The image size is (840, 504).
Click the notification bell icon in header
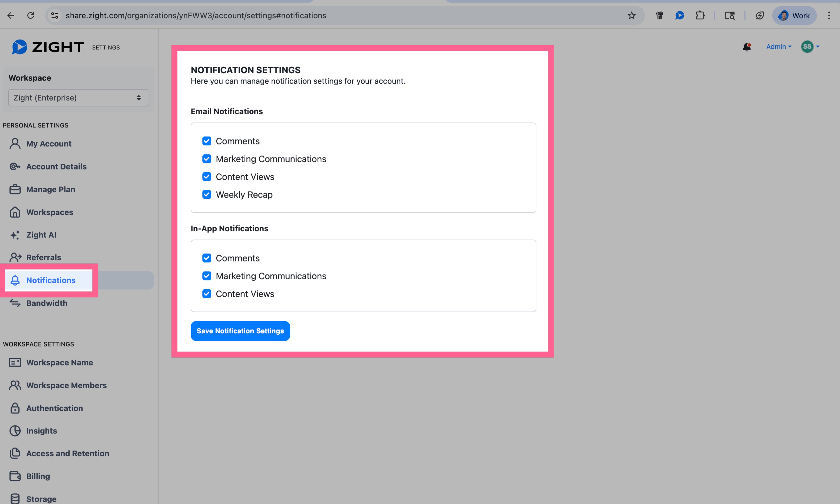(x=747, y=47)
